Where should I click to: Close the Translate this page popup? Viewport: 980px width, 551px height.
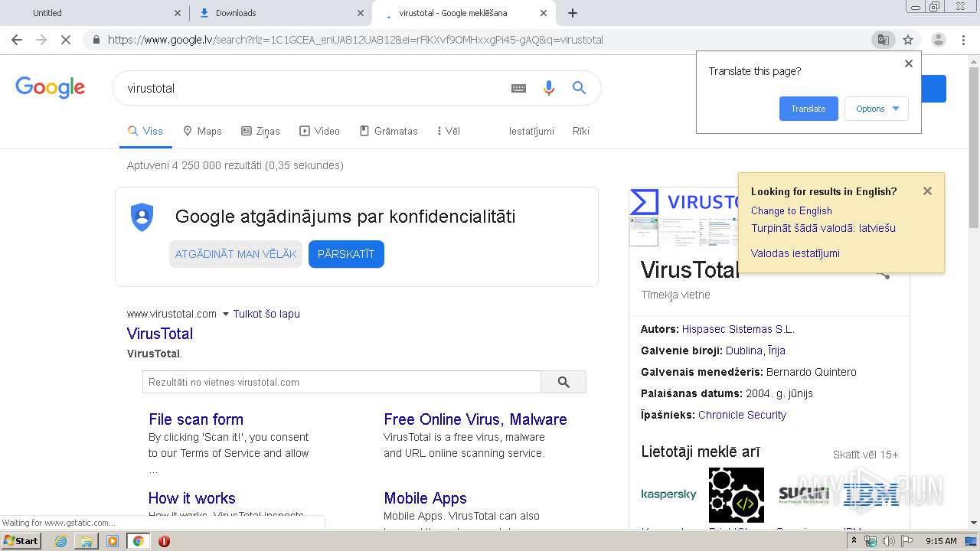(909, 64)
